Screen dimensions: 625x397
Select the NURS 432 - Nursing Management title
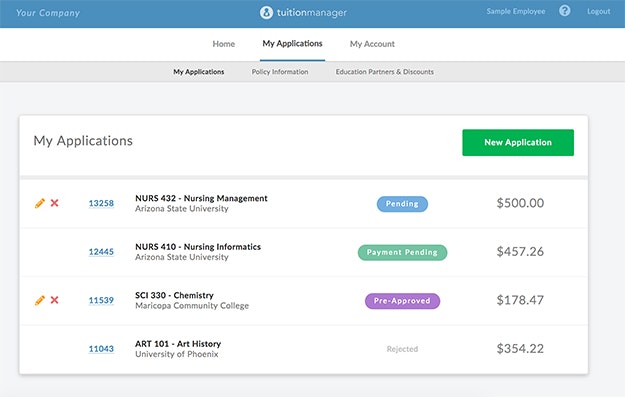tap(201, 198)
